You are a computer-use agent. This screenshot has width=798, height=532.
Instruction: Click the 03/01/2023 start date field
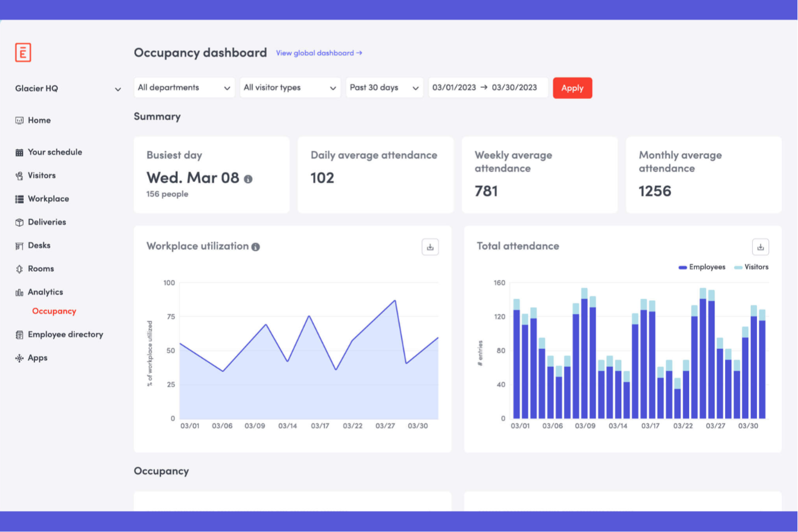[454, 87]
